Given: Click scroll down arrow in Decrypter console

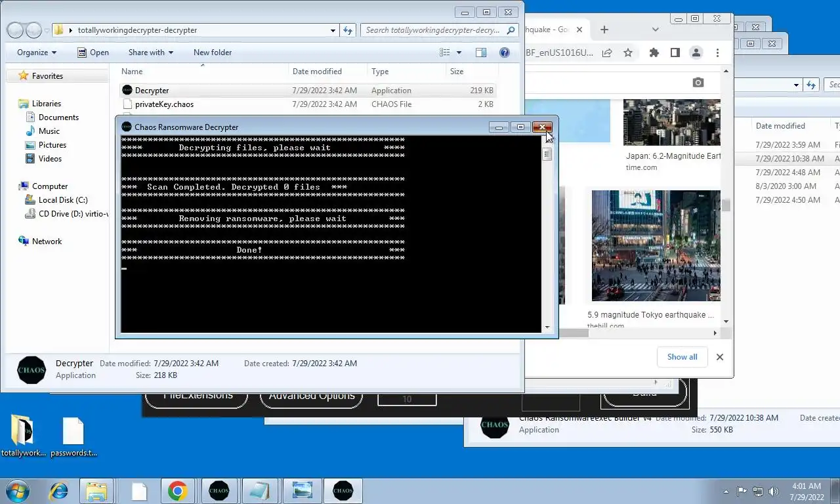Looking at the screenshot, I should 547,327.
